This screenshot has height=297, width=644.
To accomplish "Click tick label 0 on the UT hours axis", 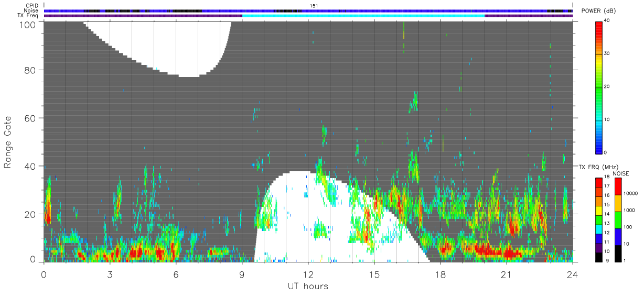I will (x=44, y=274).
